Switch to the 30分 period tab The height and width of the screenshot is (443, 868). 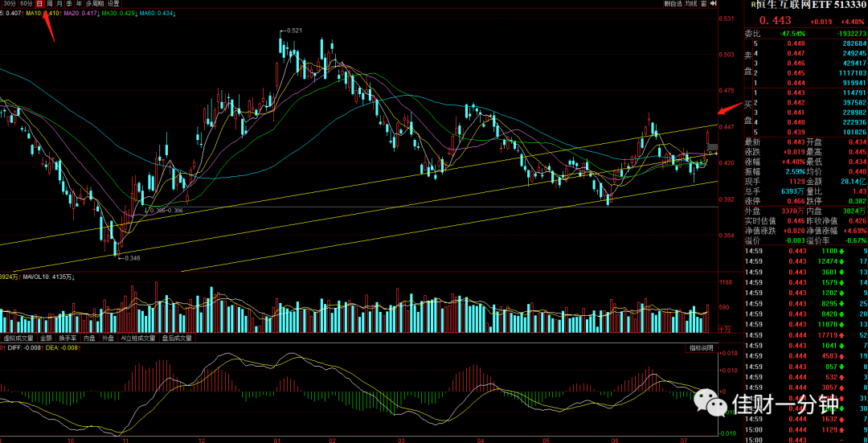pyautogui.click(x=10, y=3)
